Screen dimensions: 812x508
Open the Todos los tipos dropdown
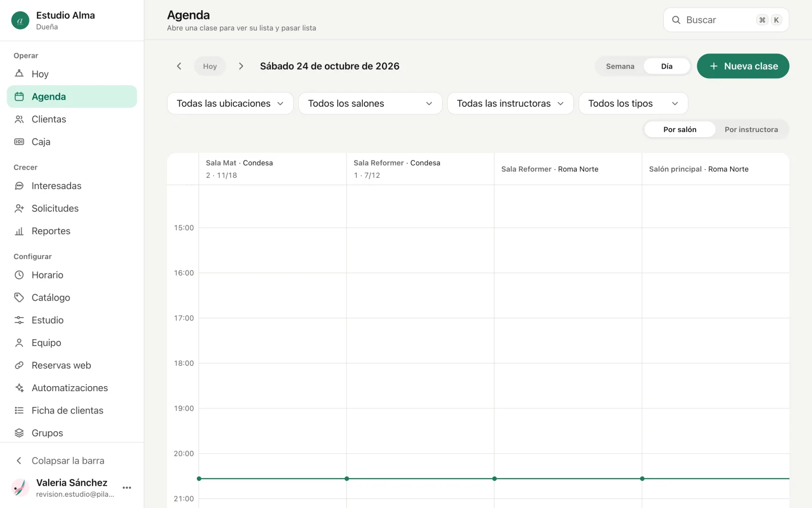633,104
